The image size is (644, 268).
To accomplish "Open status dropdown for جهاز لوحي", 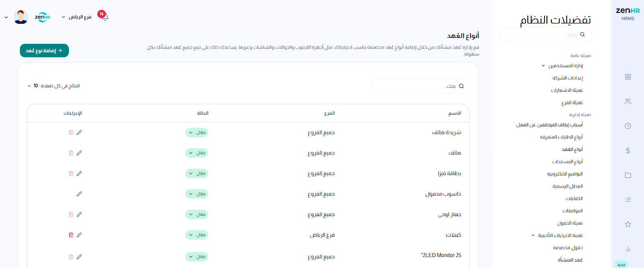I will pos(197,214).
